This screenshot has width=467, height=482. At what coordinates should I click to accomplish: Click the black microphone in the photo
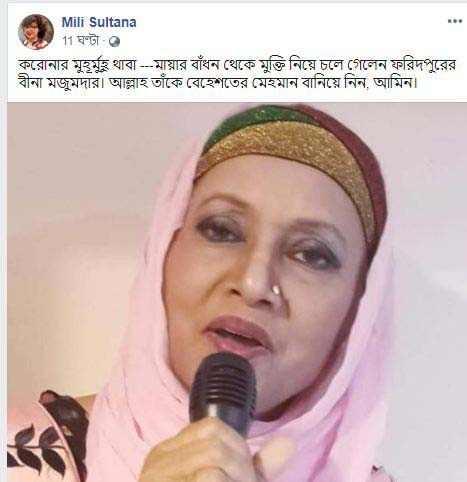click(223, 392)
